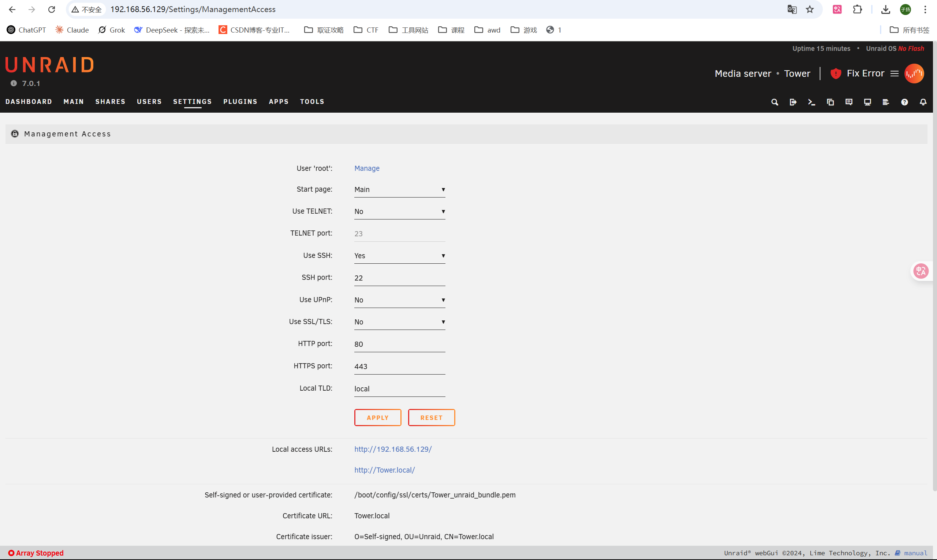Viewport: 937px width, 560px height.
Task: Click the red Fix Error shield icon
Action: (x=836, y=73)
